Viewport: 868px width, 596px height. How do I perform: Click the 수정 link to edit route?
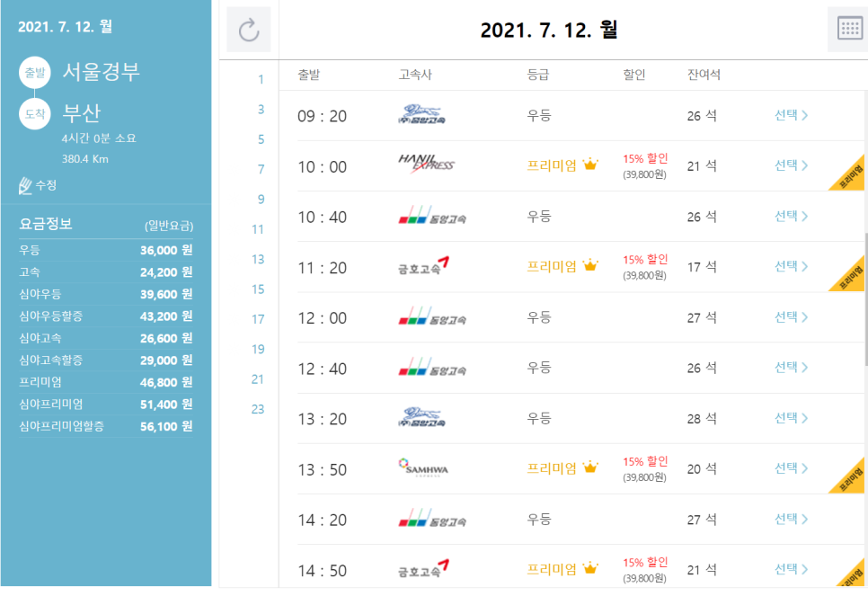tap(46, 185)
